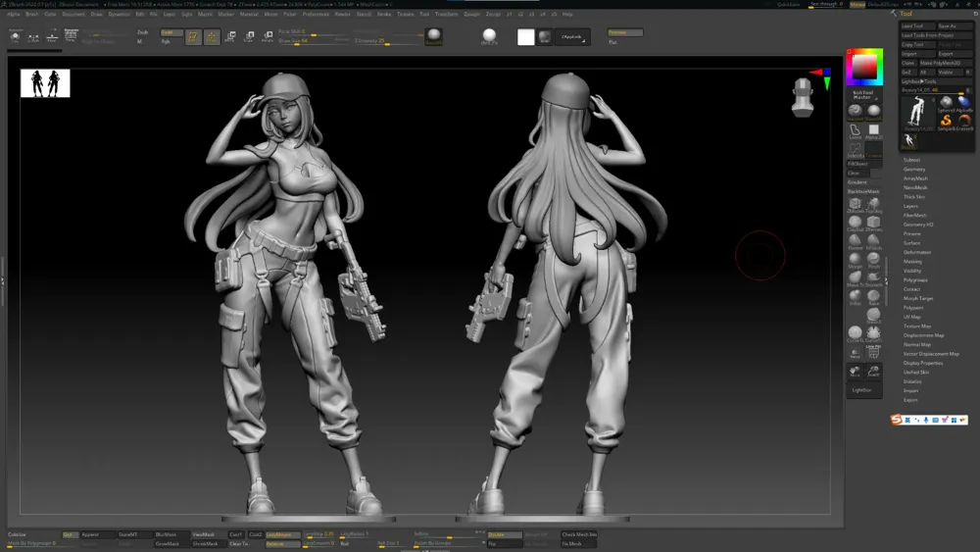Viewport: 980px width, 552px height.
Task: Expand the Deformation subpalette
Action: pyautogui.click(x=917, y=252)
